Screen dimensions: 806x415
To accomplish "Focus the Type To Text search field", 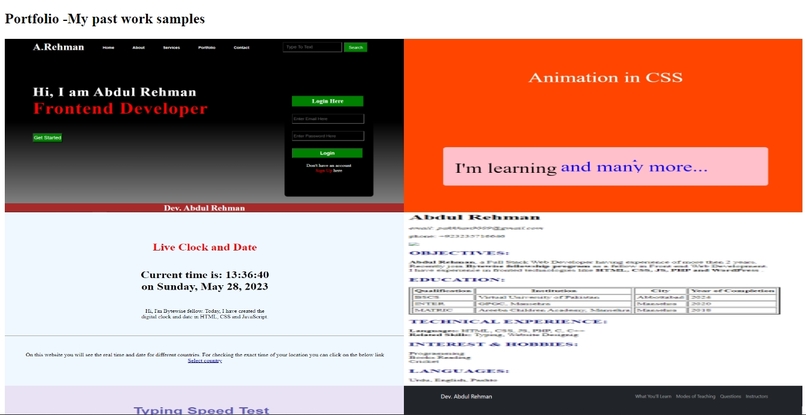I will tap(312, 47).
